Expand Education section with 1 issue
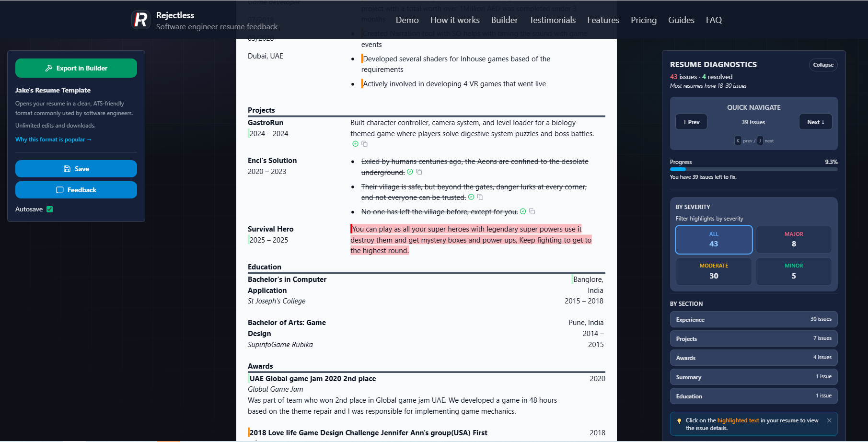This screenshot has width=868, height=442. (x=753, y=396)
